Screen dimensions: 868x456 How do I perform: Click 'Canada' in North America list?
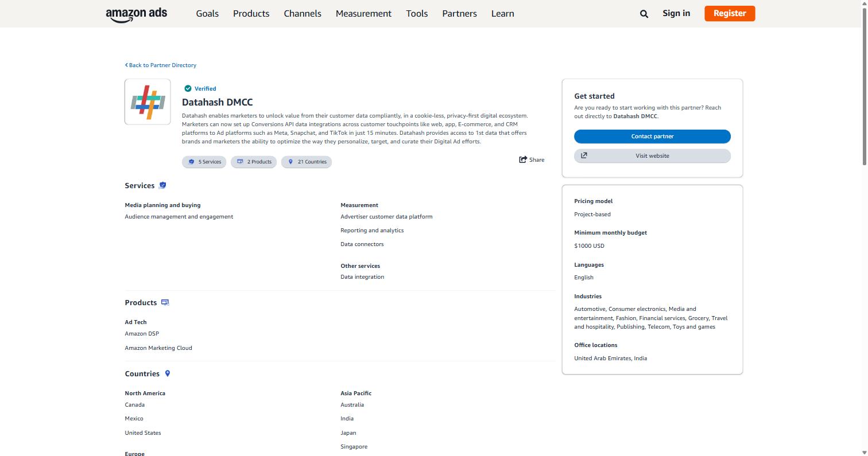pyautogui.click(x=135, y=404)
